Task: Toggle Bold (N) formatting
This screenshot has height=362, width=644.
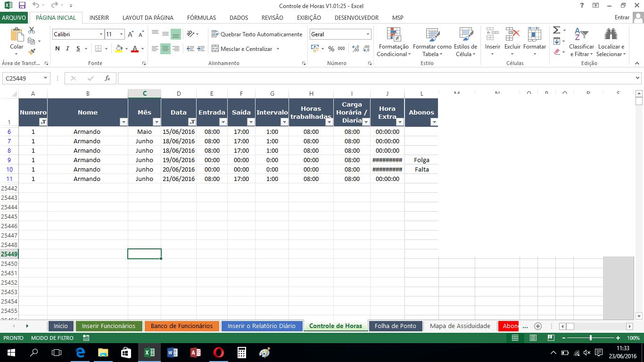Action: pos(58,49)
